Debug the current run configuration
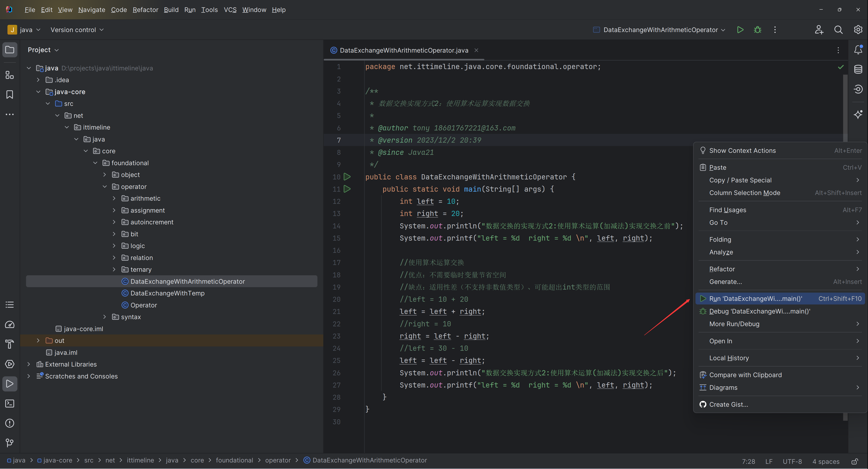The width and height of the screenshot is (868, 469). point(758,30)
